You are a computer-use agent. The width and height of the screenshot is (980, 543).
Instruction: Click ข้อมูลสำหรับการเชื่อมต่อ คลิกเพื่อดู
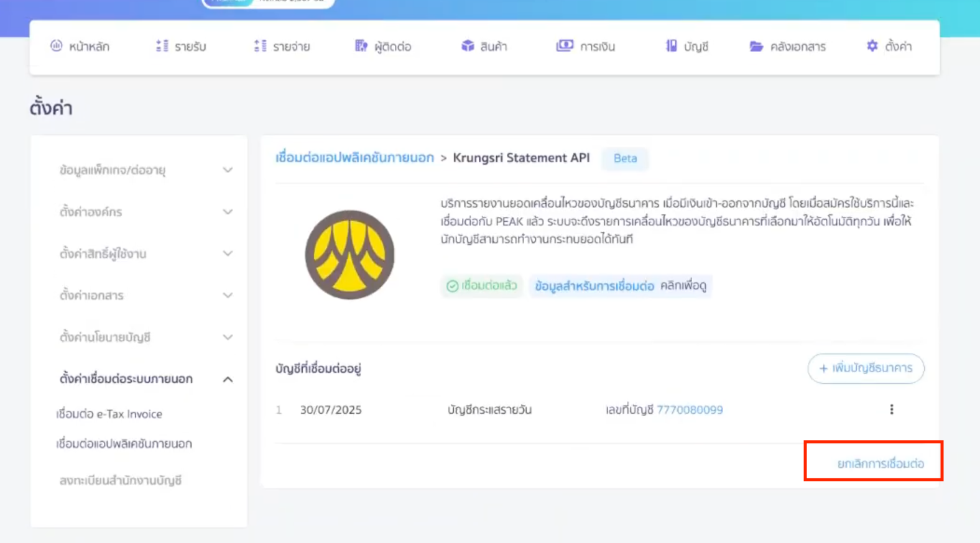(621, 286)
